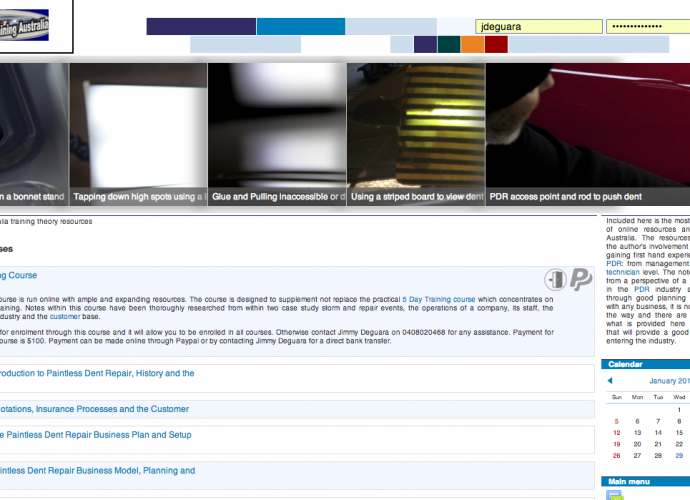Click the password input field
690x500 pixels.
[x=648, y=26]
